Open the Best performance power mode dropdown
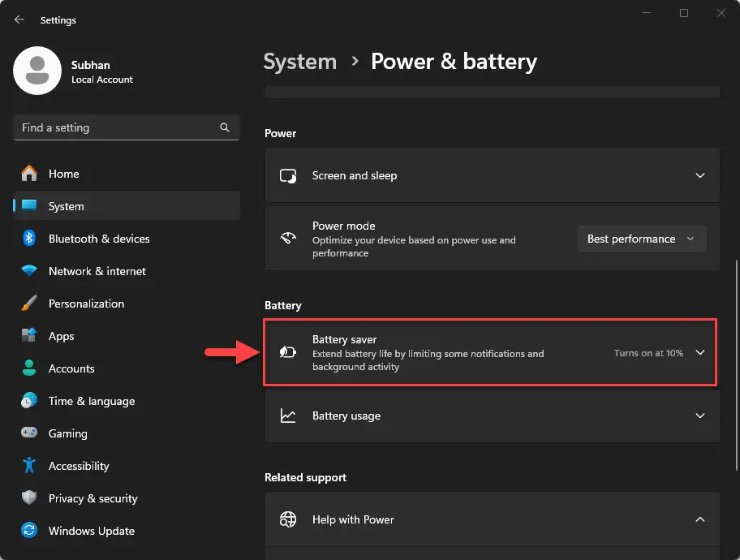 (642, 239)
